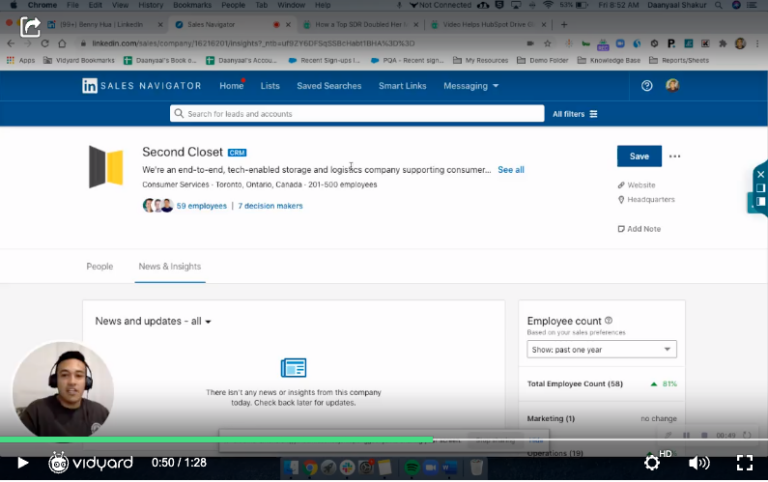
Task: Save the Second Closet account
Action: click(639, 156)
